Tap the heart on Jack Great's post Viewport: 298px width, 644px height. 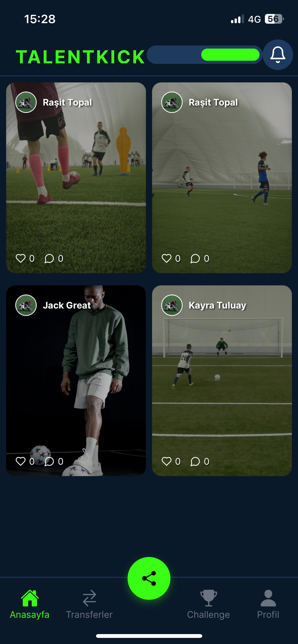click(x=21, y=461)
